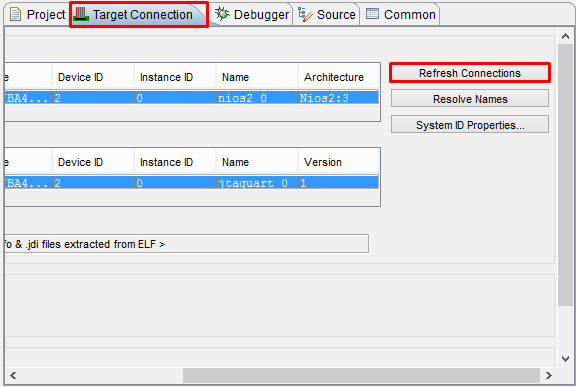Screen dimensions: 576x387
Task: Click the vertical scrollbar up arrow
Action: pyautogui.click(x=565, y=36)
